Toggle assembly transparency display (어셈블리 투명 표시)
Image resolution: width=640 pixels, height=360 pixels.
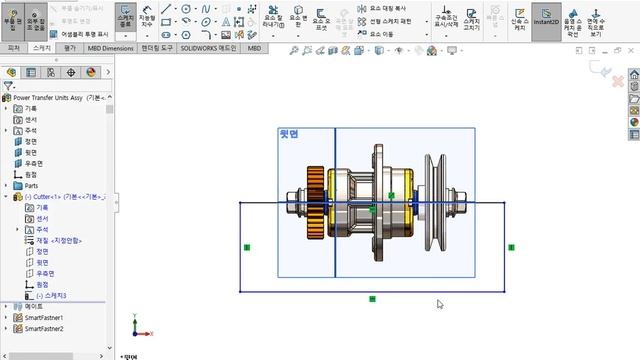click(79, 34)
